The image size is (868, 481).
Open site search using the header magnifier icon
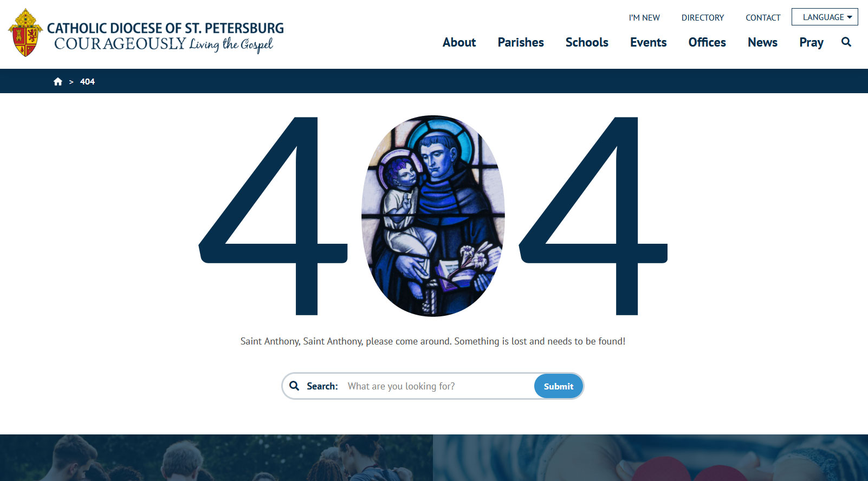(x=846, y=42)
